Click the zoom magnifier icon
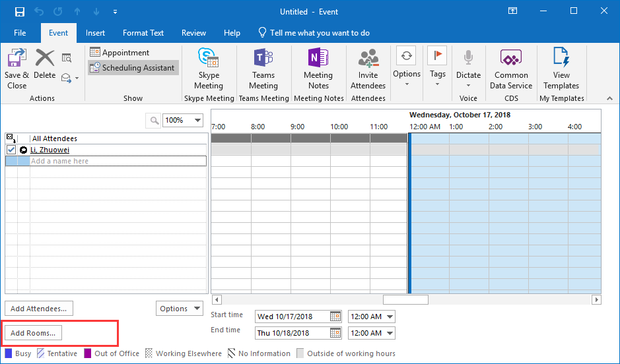Image resolution: width=620 pixels, height=364 pixels. (154, 120)
